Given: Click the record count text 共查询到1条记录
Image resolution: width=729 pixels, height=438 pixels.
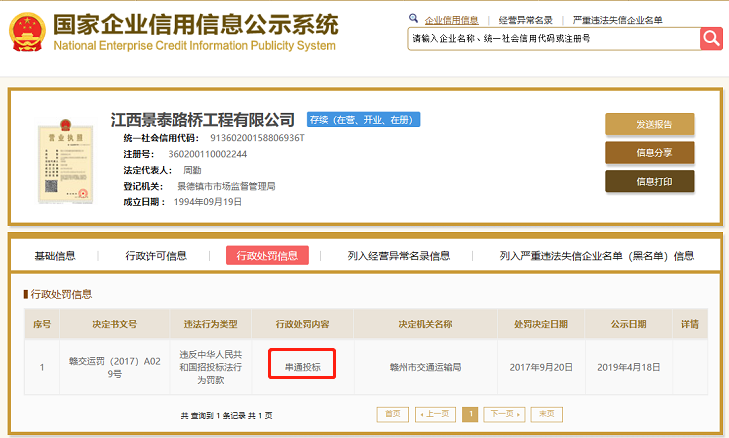Looking at the screenshot, I should pyautogui.click(x=212, y=416).
